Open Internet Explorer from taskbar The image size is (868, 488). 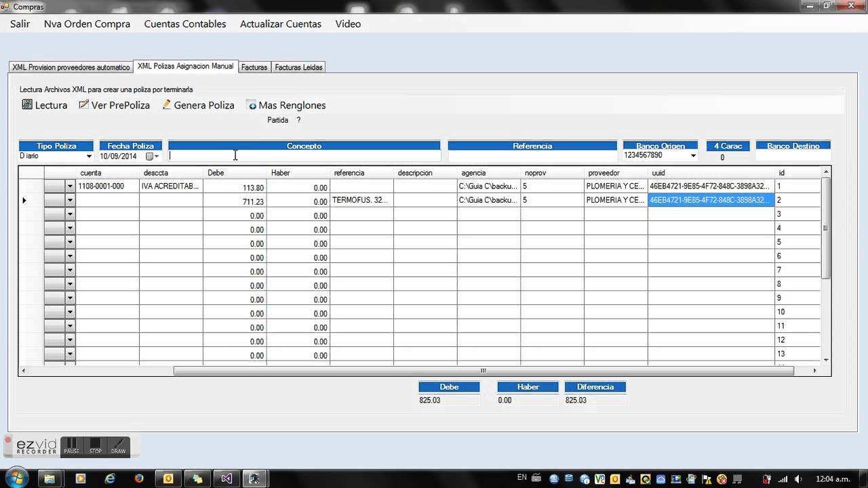coord(110,479)
